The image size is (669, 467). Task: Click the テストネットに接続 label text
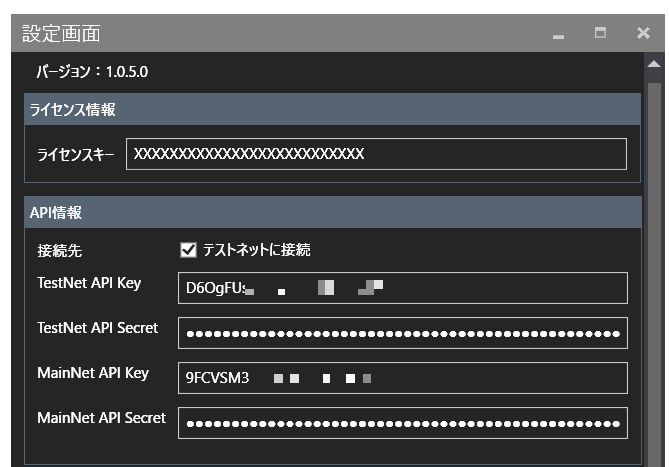(256, 250)
